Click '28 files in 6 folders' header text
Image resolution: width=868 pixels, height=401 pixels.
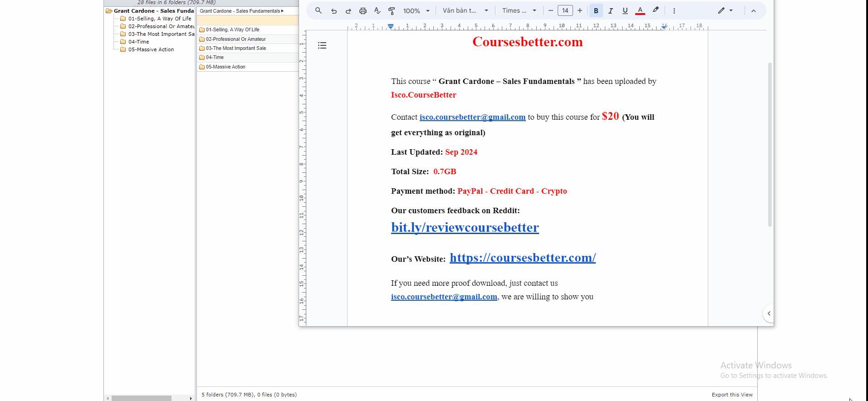pyautogui.click(x=177, y=2)
